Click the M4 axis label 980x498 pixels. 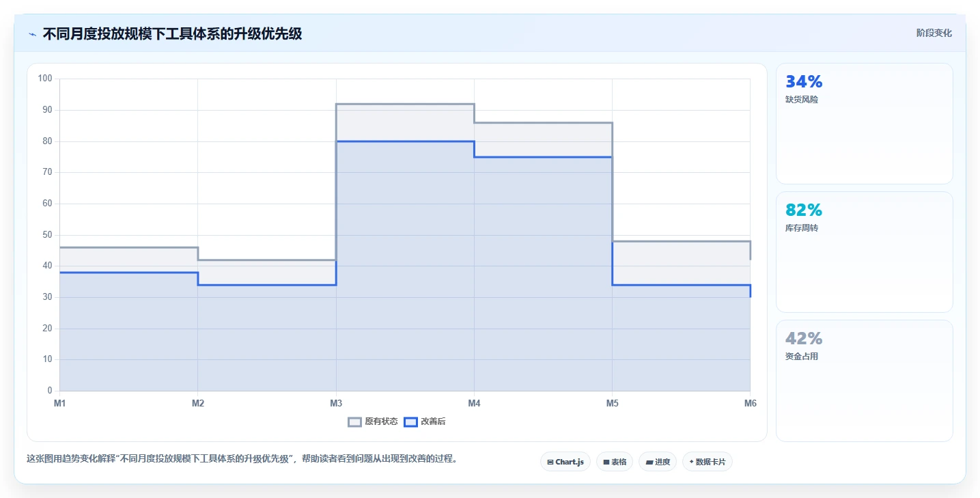[x=474, y=403]
